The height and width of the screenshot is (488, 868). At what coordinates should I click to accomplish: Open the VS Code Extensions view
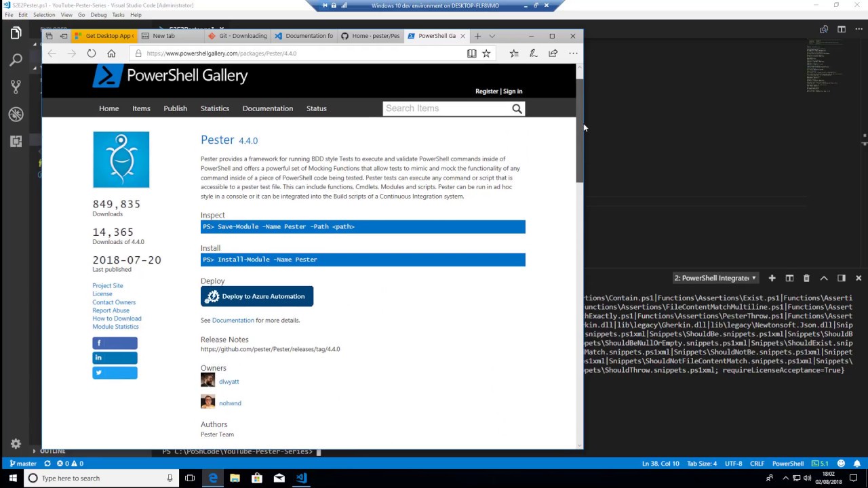click(16, 141)
